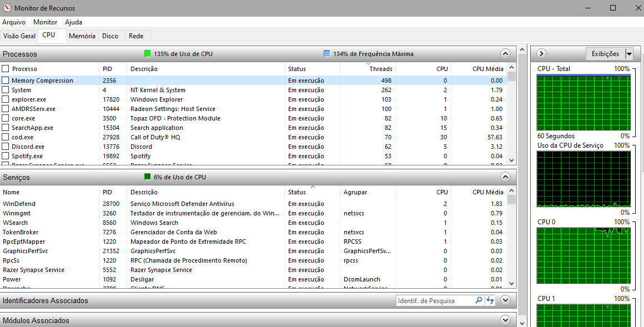
Task: Select the cod.exe process name
Action: click(22, 137)
